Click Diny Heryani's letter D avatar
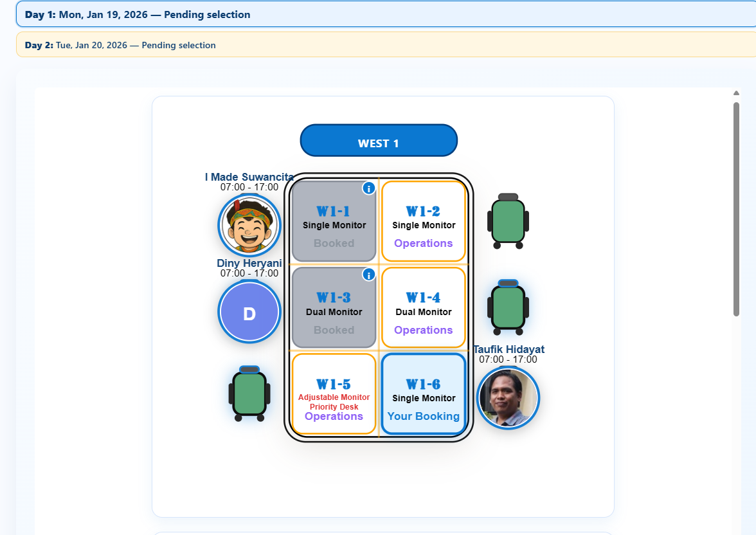Image resolution: width=756 pixels, height=535 pixels. click(x=249, y=313)
